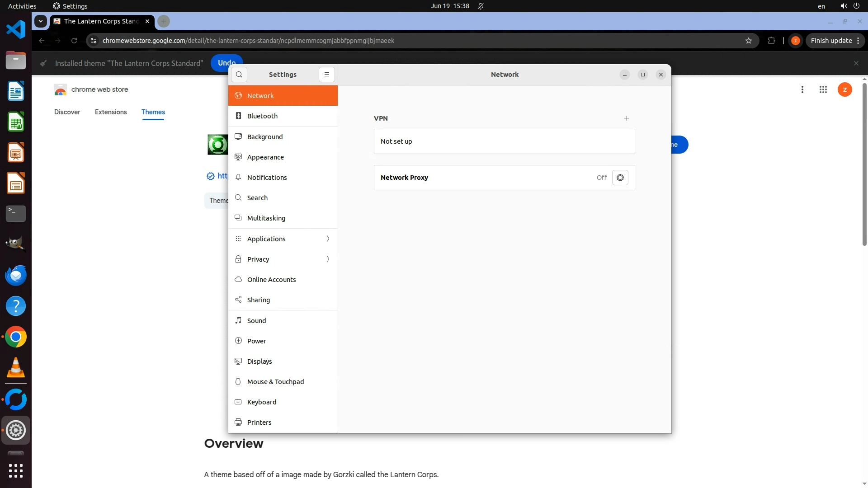Screen dimensions: 868x488
Task: Open Chrome extensions puzzle icon
Action: point(771,41)
